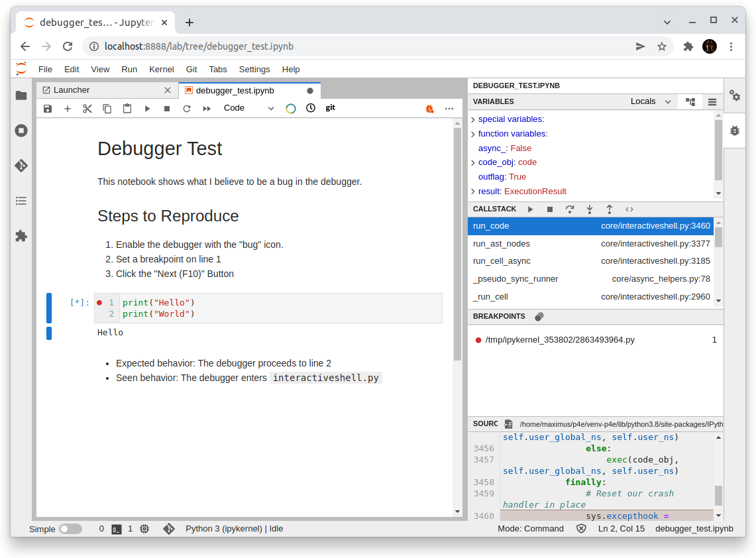Bookmark this page star icon
Screen dimensions: 756x558
click(x=661, y=47)
